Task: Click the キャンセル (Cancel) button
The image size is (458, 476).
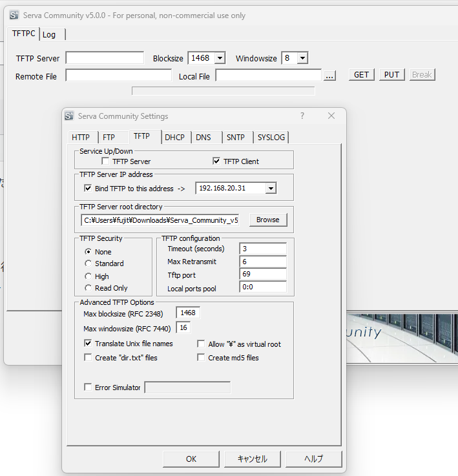Action: tap(252, 459)
